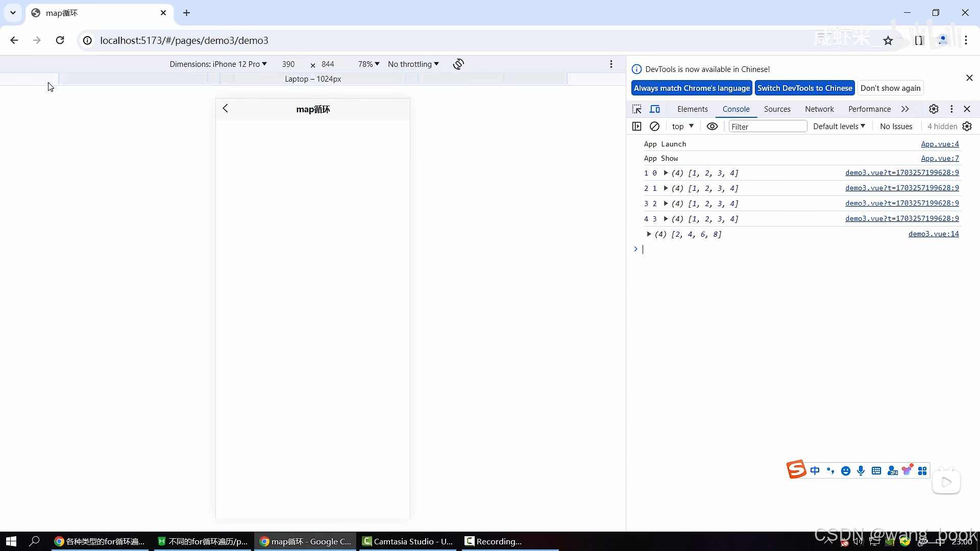Expand the array logged on row 1 0

(x=666, y=173)
